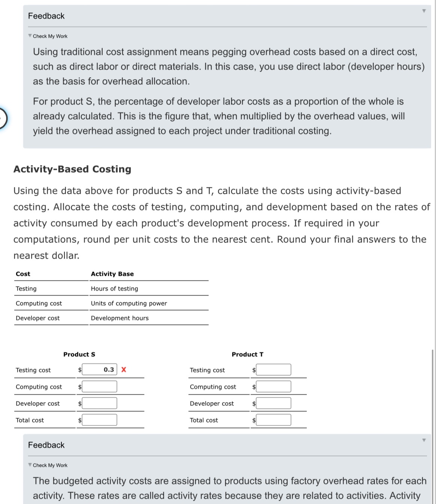Select the Developer cost box under Product T
Viewport: 436px width, 504px height.
tap(273, 403)
